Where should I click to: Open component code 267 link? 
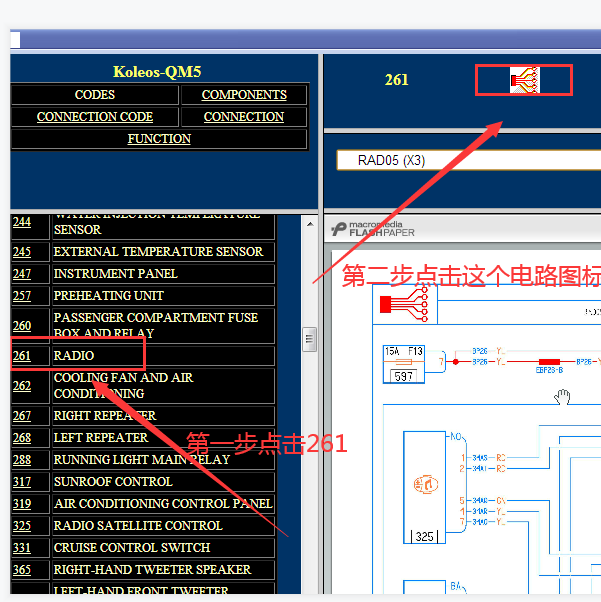pyautogui.click(x=22, y=416)
